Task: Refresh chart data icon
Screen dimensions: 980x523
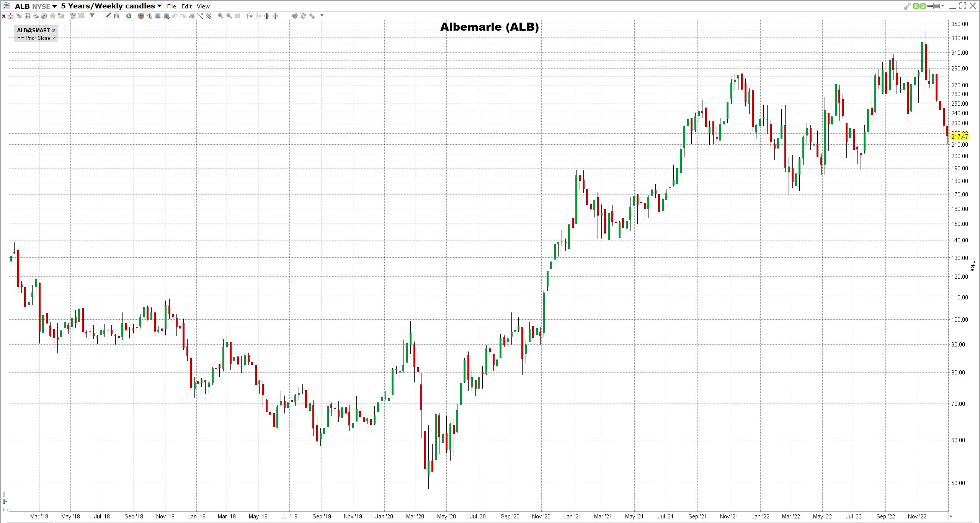Action: click(303, 16)
